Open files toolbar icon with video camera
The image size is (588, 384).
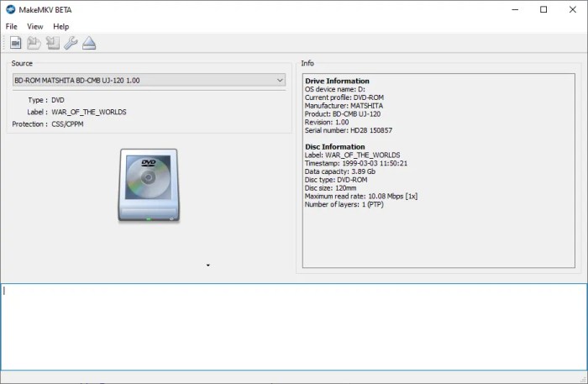pyautogui.click(x=15, y=43)
